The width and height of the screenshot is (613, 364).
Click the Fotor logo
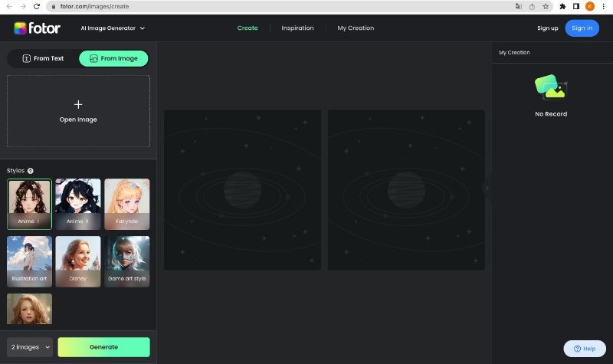coord(37,28)
